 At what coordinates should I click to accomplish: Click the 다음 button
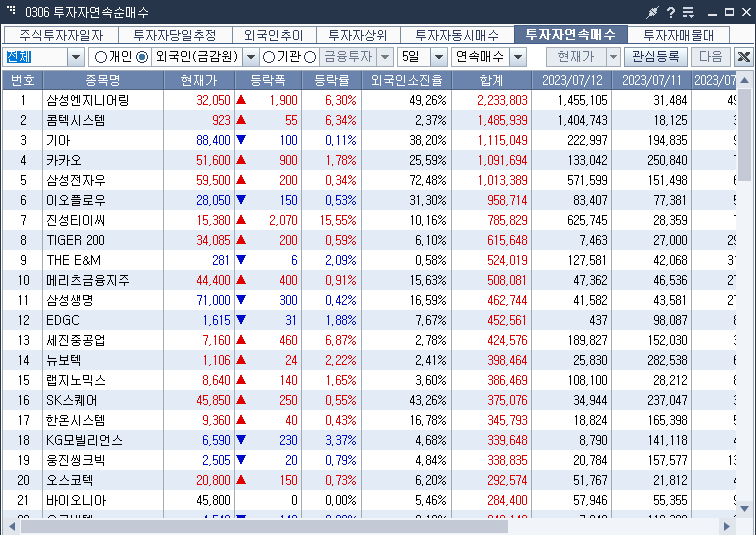click(711, 57)
